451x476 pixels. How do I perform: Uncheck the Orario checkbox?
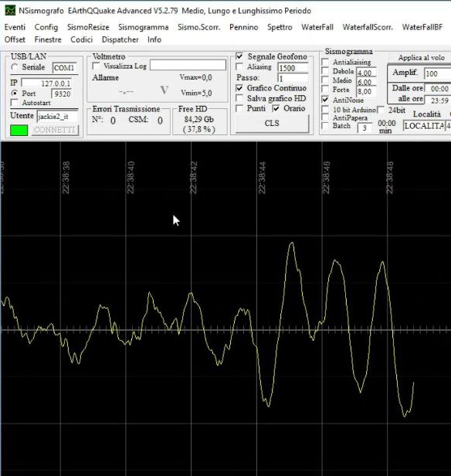(276, 108)
